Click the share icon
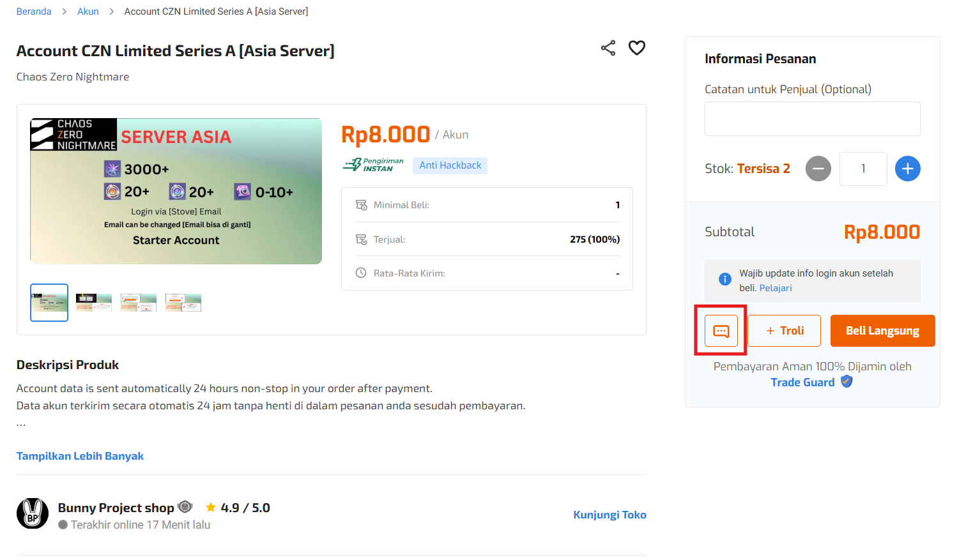 pos(608,48)
